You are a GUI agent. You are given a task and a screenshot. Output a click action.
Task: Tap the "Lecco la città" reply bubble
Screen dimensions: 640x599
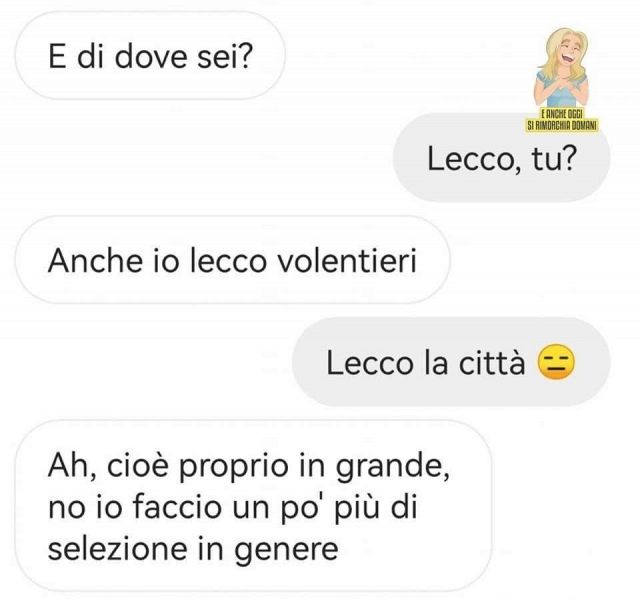point(451,362)
